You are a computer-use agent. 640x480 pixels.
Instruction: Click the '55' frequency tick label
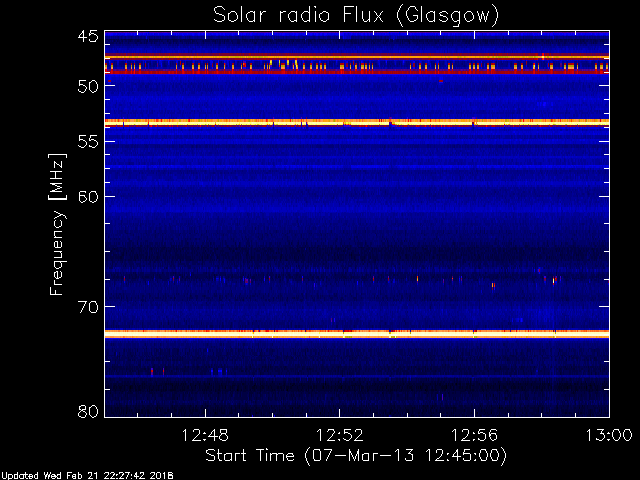pos(88,141)
